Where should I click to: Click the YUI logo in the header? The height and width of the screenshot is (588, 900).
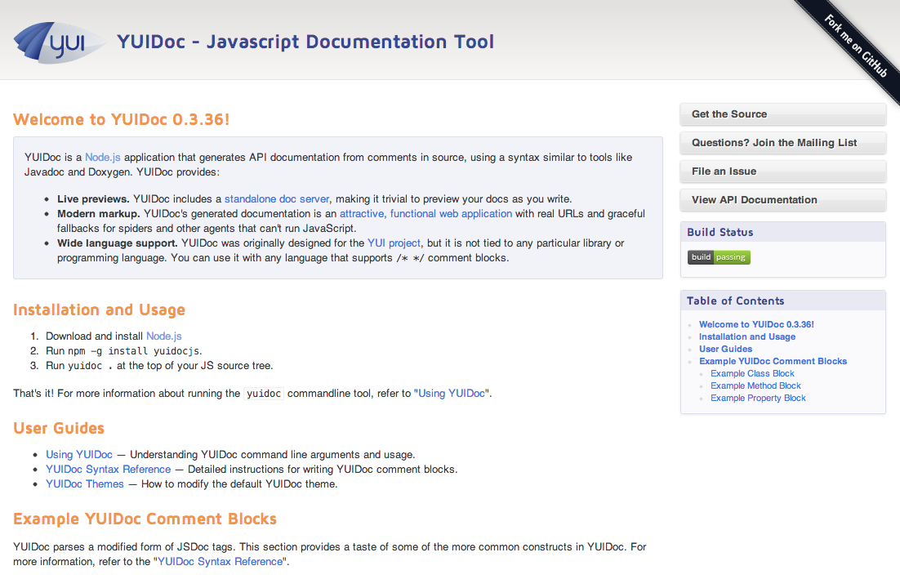(59, 42)
